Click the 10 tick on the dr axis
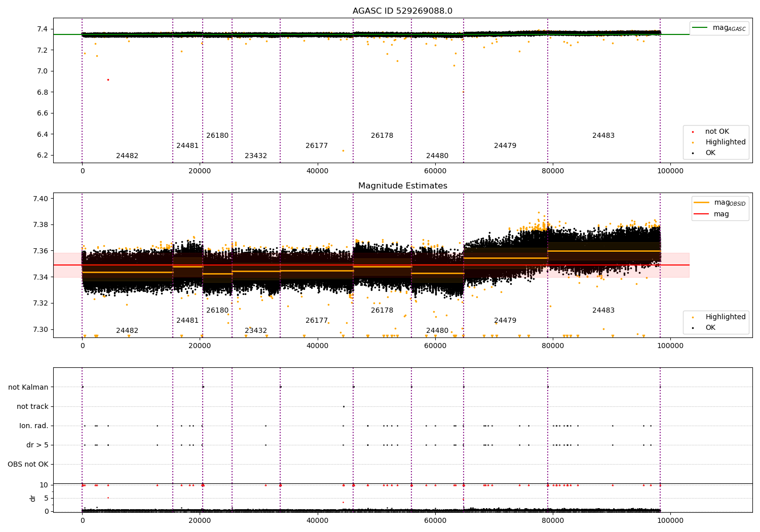 pyautogui.click(x=44, y=485)
